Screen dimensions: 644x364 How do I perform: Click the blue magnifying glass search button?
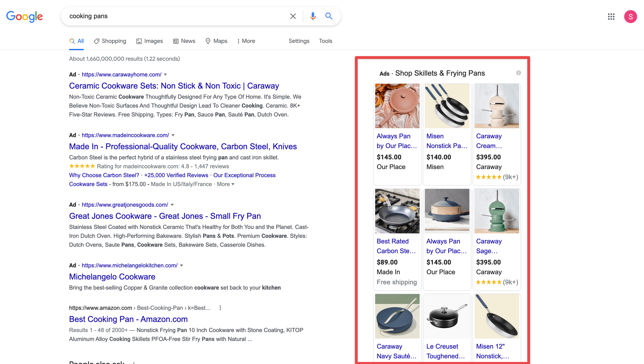tap(328, 16)
